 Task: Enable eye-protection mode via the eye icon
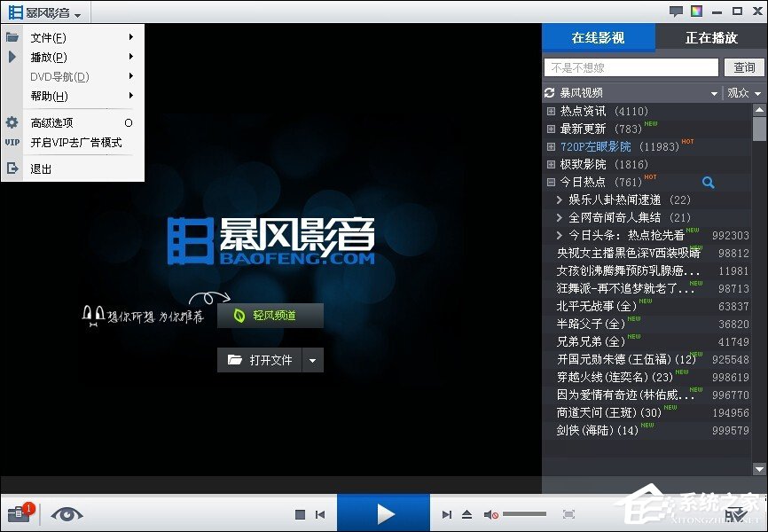(x=67, y=514)
